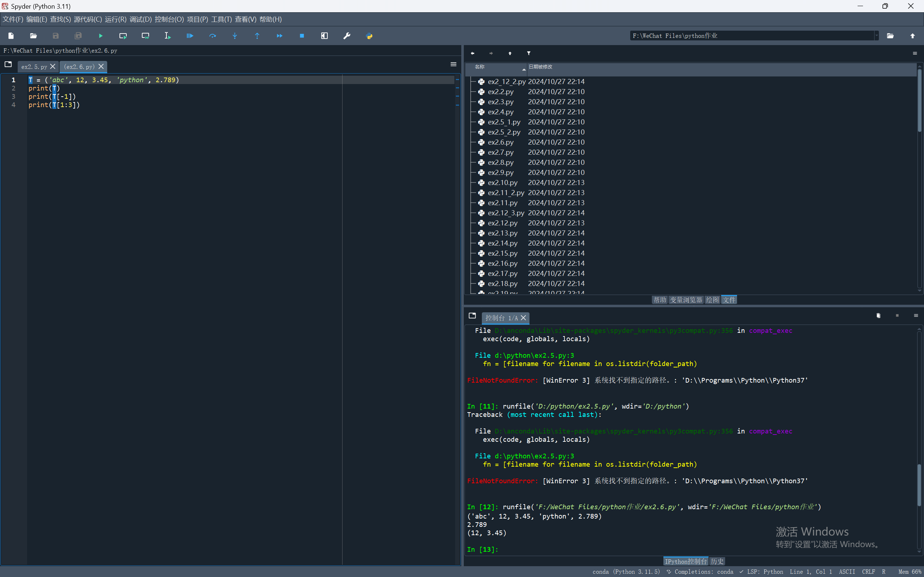Click the blue Stop debugging square icon
924x577 pixels.
(x=302, y=36)
